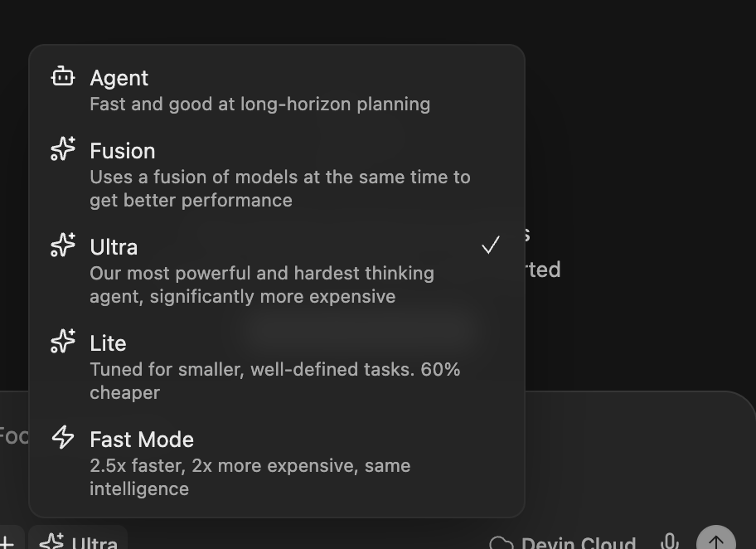Screen dimensions: 756x549
Task: Click the cloud icon near Devin Cloud
Action: pyautogui.click(x=502, y=544)
